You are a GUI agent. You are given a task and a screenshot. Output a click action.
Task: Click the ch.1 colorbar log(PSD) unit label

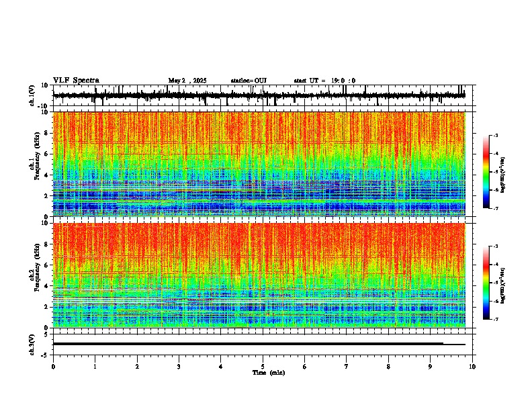point(502,175)
